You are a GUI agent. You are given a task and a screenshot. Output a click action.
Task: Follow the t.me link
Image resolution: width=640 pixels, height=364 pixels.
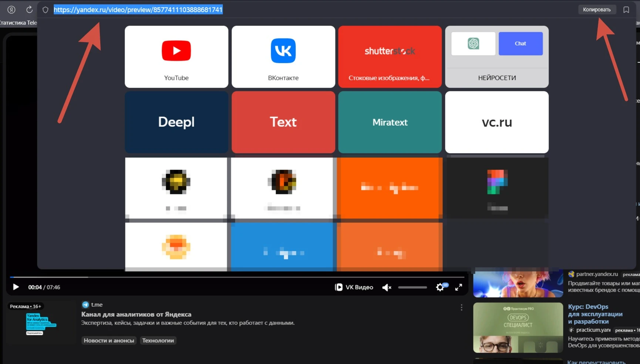[x=97, y=305]
